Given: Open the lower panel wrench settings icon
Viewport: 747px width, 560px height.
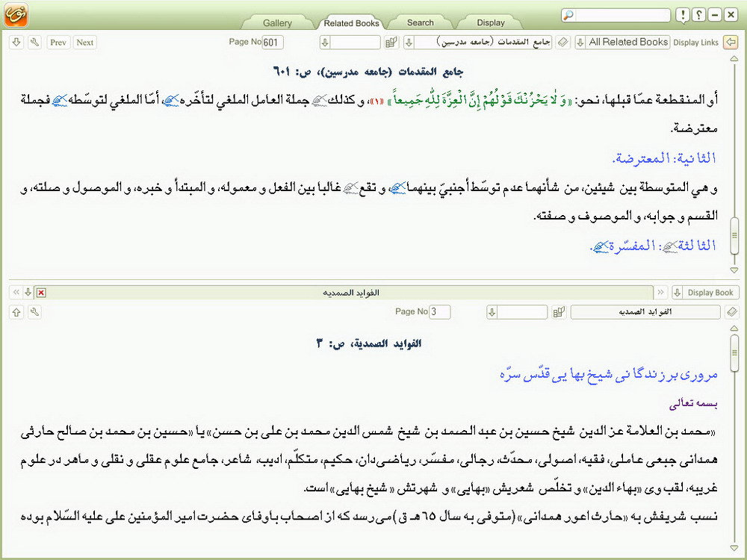Looking at the screenshot, I should click(34, 312).
